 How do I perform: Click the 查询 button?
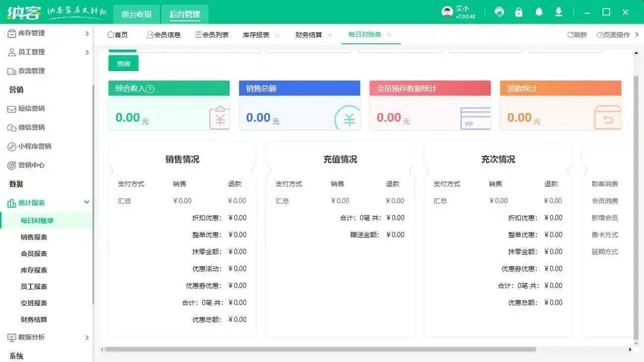click(123, 64)
